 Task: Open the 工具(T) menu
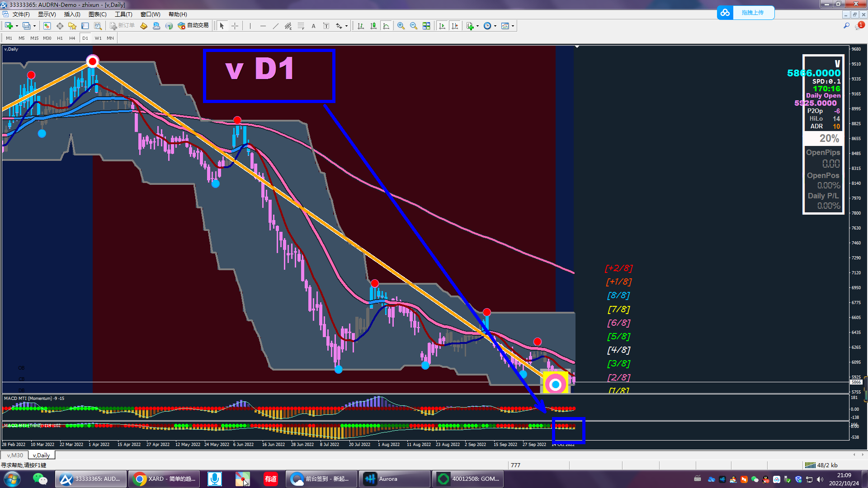(123, 14)
